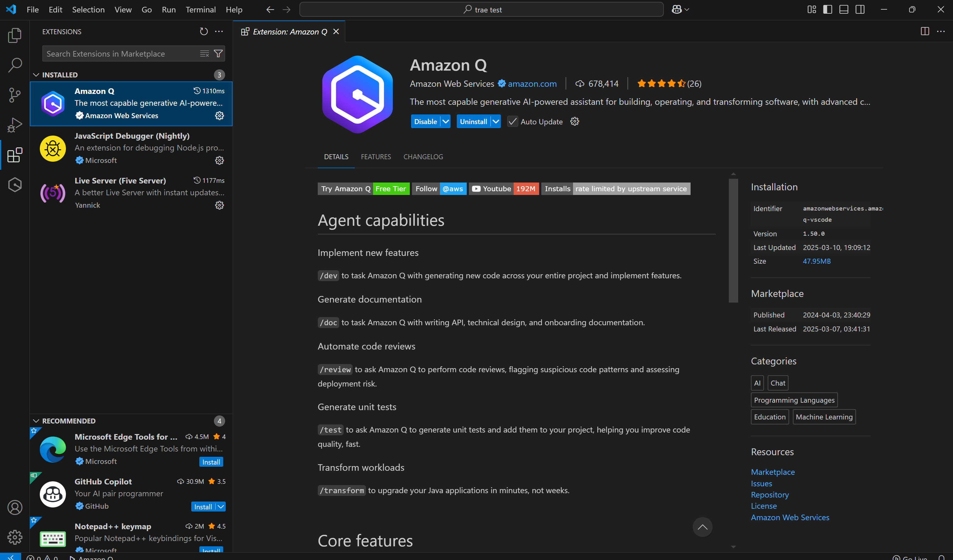Install Microsoft Edge Tools extension
Screen dimensions: 953x560
click(x=211, y=462)
